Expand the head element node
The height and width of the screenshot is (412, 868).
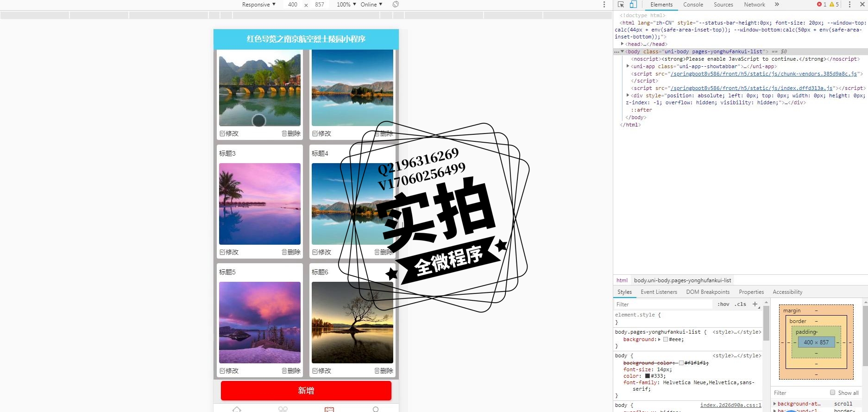[x=622, y=44]
